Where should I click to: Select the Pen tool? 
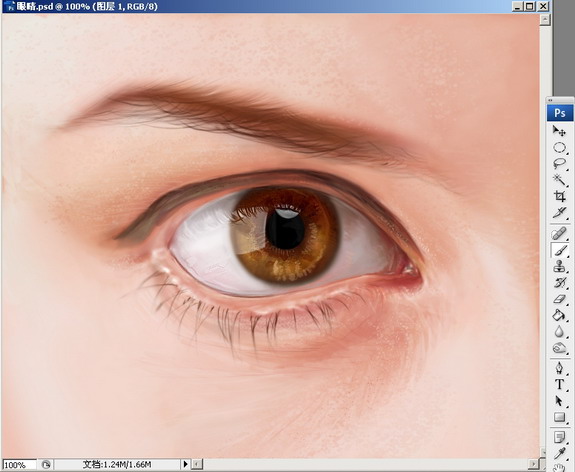click(x=560, y=368)
